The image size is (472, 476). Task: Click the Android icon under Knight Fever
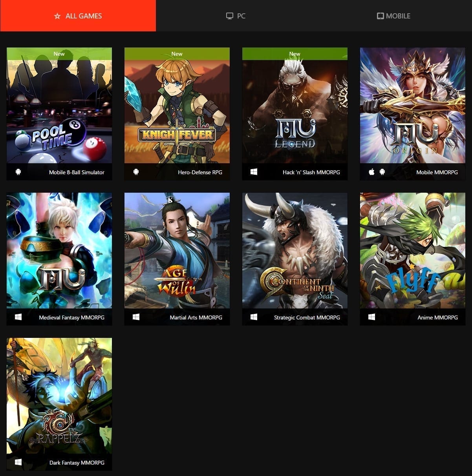(x=136, y=171)
